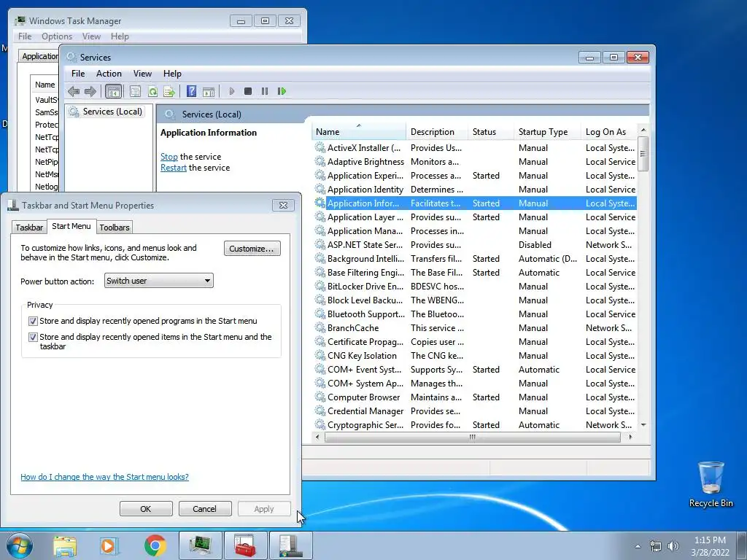Image resolution: width=747 pixels, height=560 pixels.
Task: Select CNG Key Isolation service row
Action: 475,356
